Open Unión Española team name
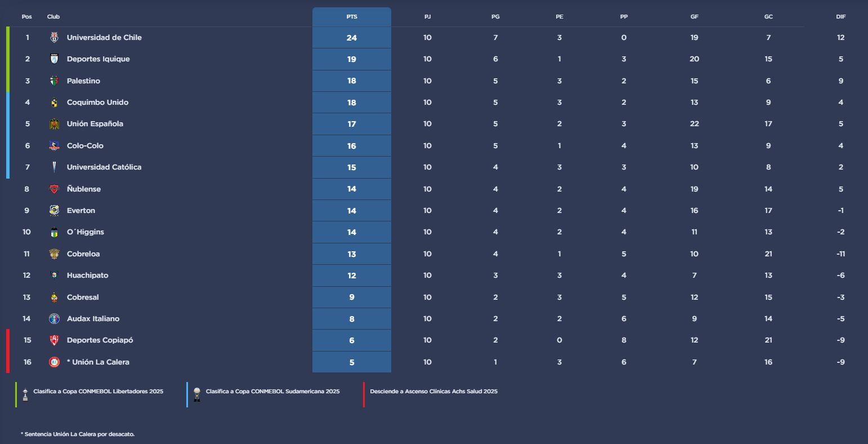 coord(95,124)
